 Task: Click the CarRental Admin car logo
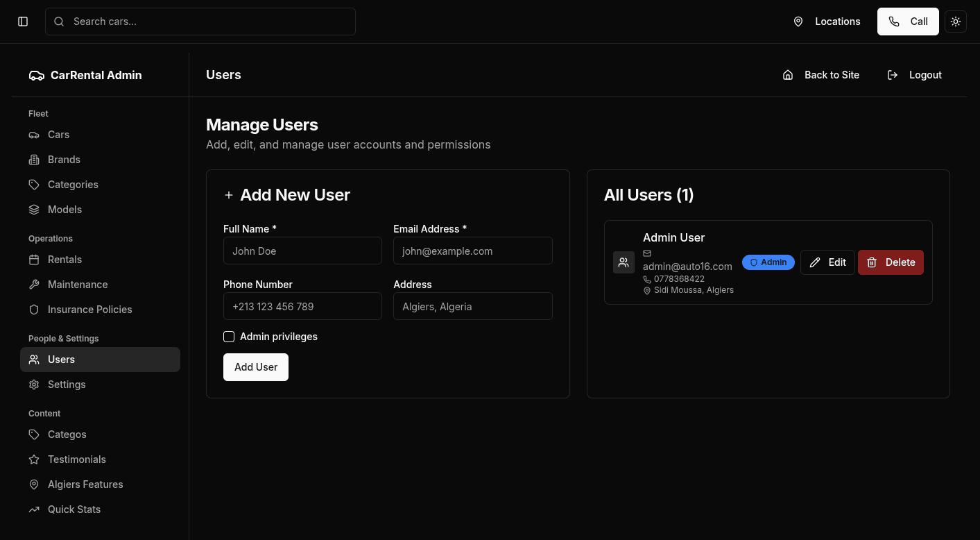[36, 75]
